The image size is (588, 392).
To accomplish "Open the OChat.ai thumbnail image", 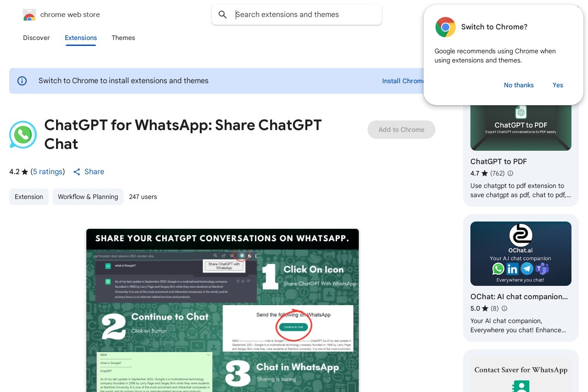I will (521, 254).
